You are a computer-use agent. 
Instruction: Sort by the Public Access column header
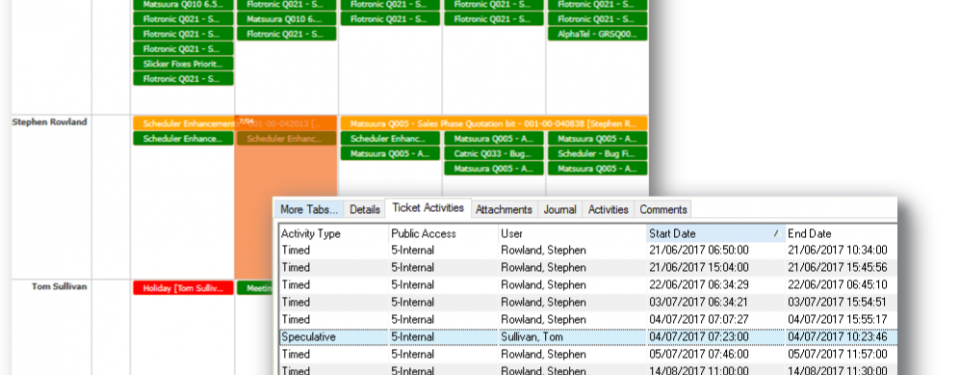(x=444, y=233)
